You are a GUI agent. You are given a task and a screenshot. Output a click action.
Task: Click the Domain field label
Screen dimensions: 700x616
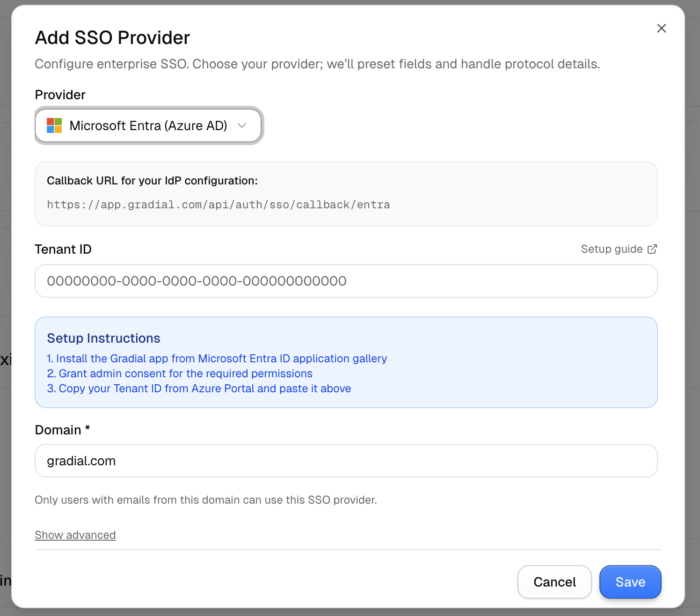coord(58,430)
